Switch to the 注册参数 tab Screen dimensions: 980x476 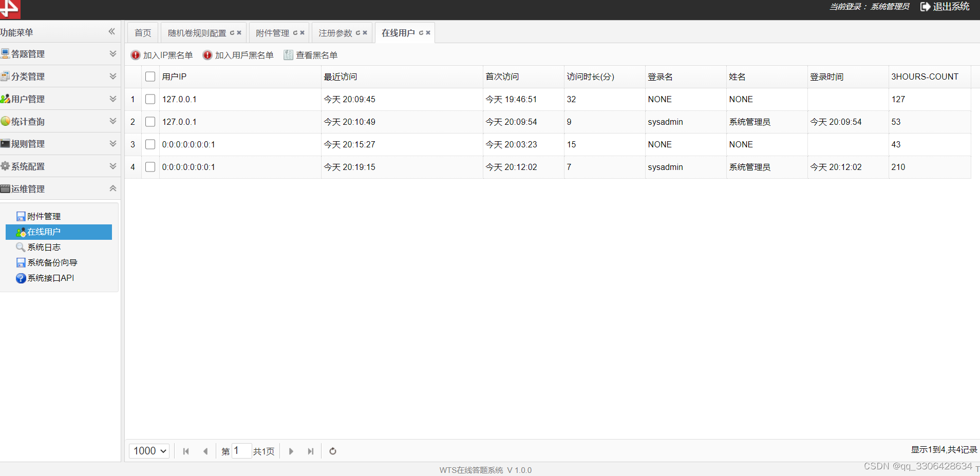pyautogui.click(x=335, y=33)
